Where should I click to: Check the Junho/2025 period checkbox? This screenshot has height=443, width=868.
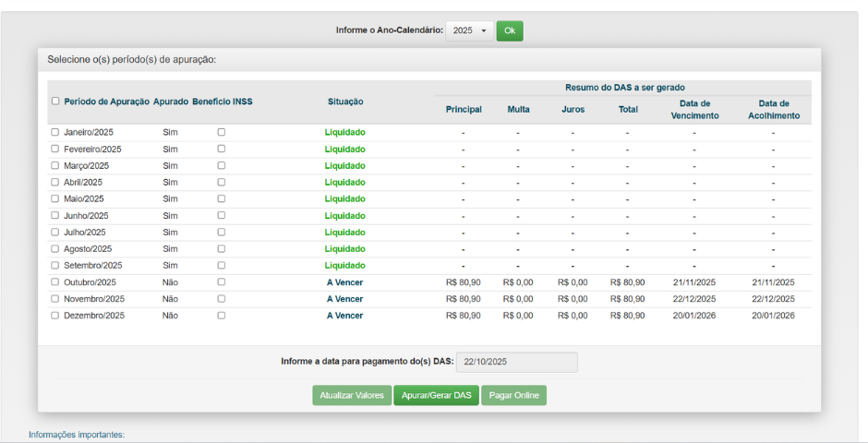point(55,216)
